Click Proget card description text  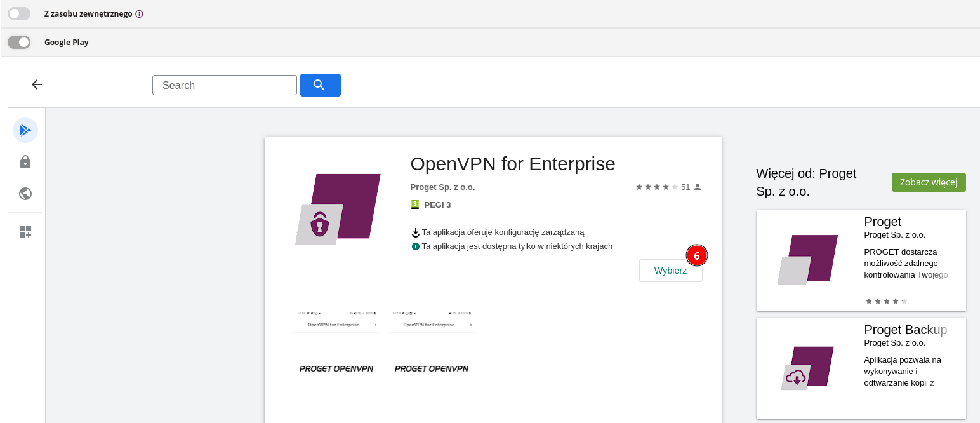(x=906, y=263)
